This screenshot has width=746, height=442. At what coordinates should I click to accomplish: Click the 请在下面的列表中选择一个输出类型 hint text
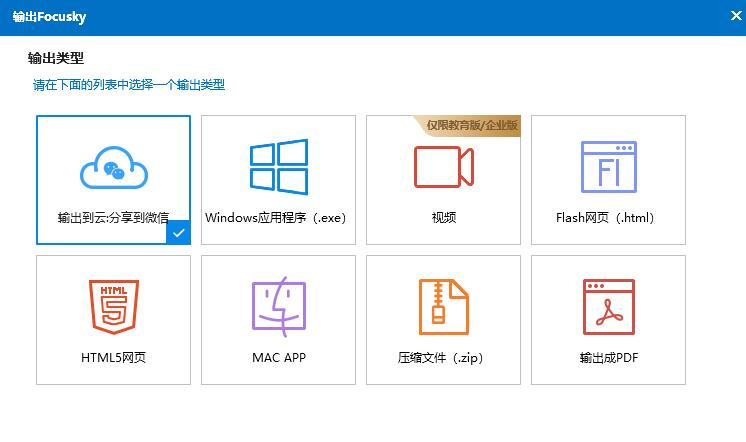tap(128, 85)
